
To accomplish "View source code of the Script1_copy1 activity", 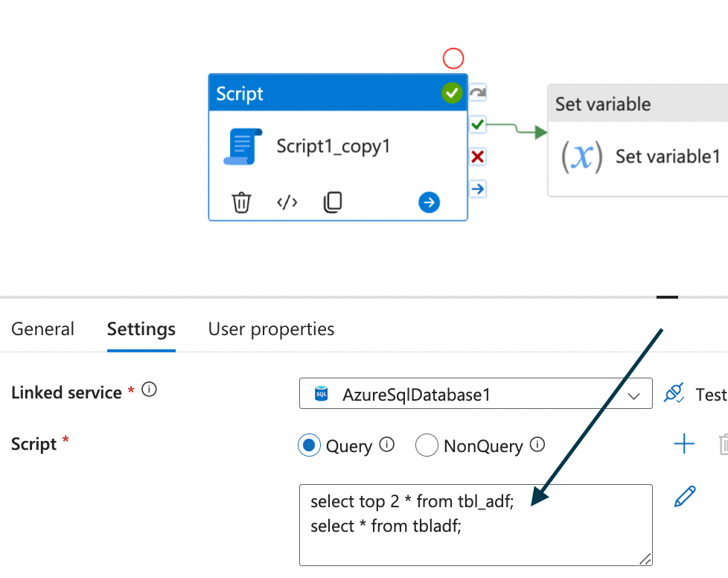I will 287,203.
